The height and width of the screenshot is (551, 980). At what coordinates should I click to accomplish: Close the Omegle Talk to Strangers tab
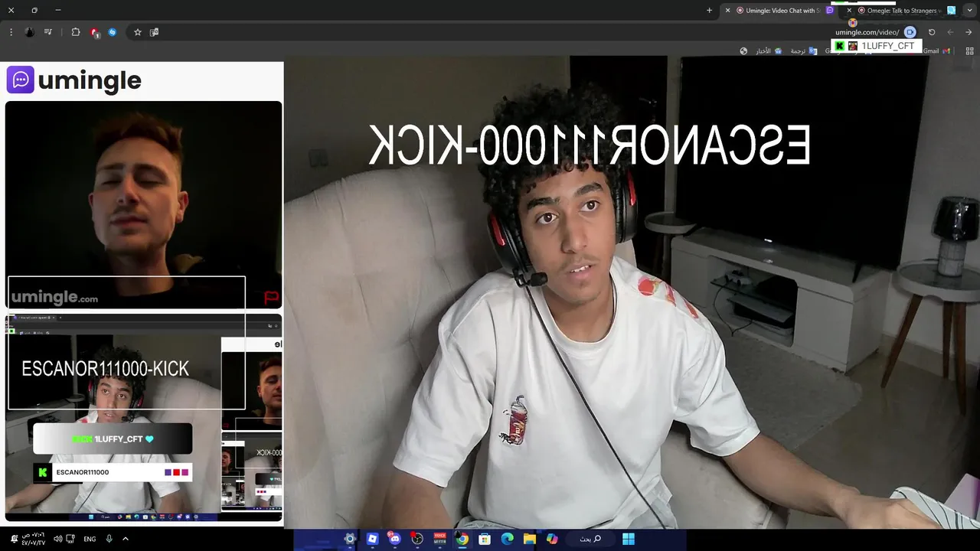tap(849, 11)
